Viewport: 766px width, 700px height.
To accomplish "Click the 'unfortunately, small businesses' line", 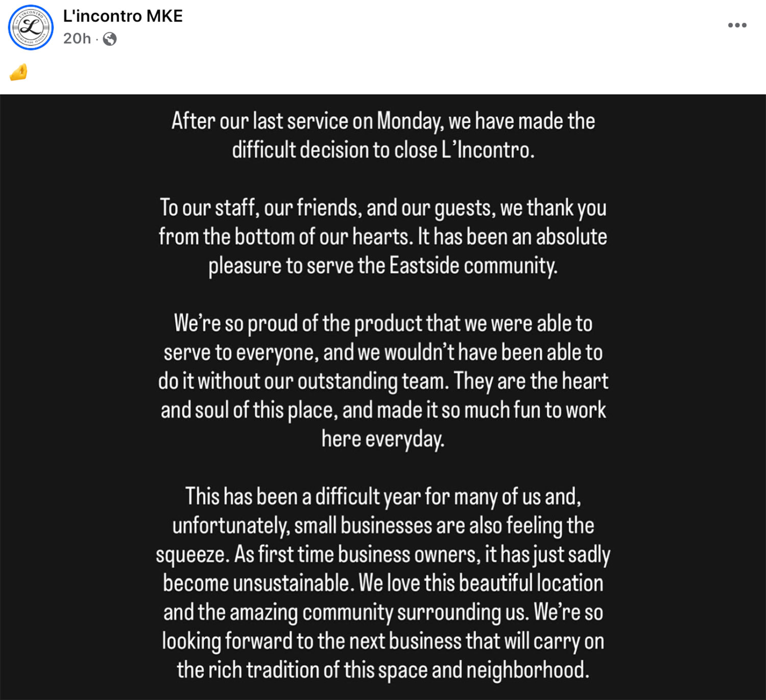I will coord(383,526).
